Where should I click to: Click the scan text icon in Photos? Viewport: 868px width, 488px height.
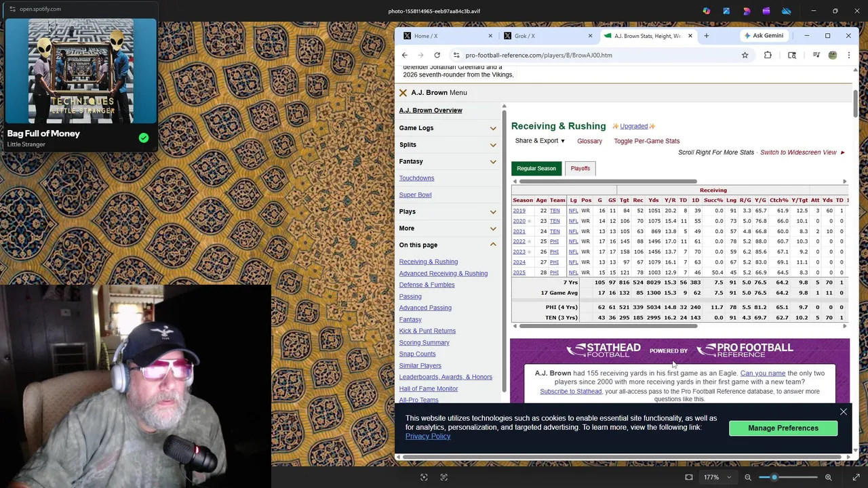pos(444,477)
